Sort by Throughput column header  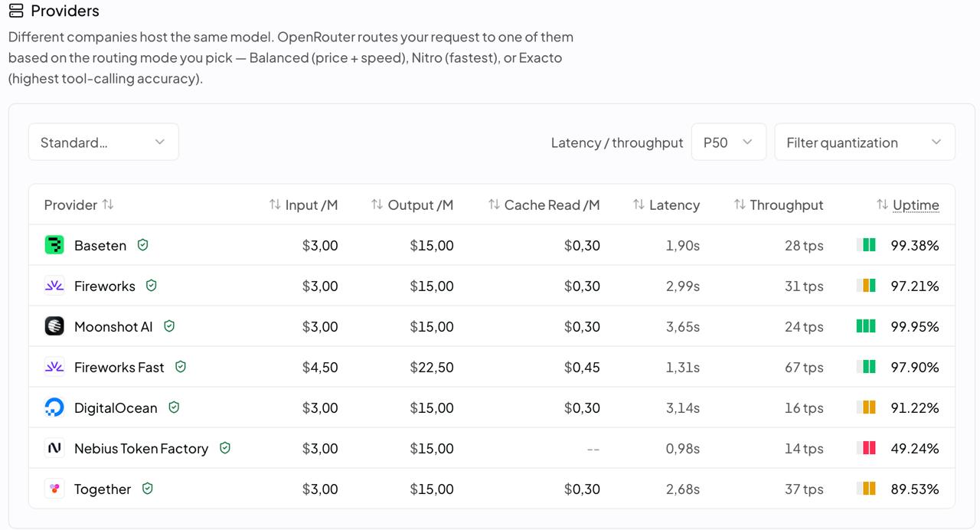coord(779,204)
